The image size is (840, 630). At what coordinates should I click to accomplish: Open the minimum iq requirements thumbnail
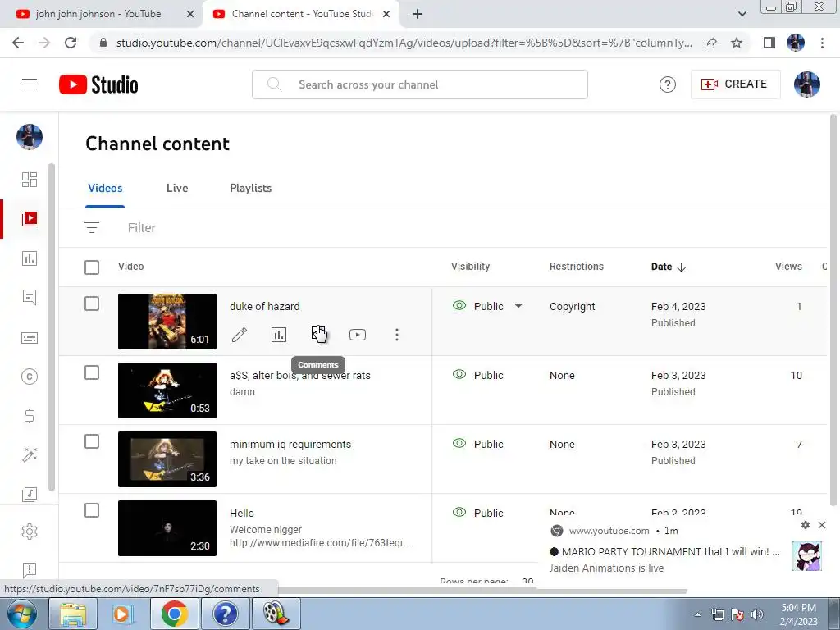point(167,459)
